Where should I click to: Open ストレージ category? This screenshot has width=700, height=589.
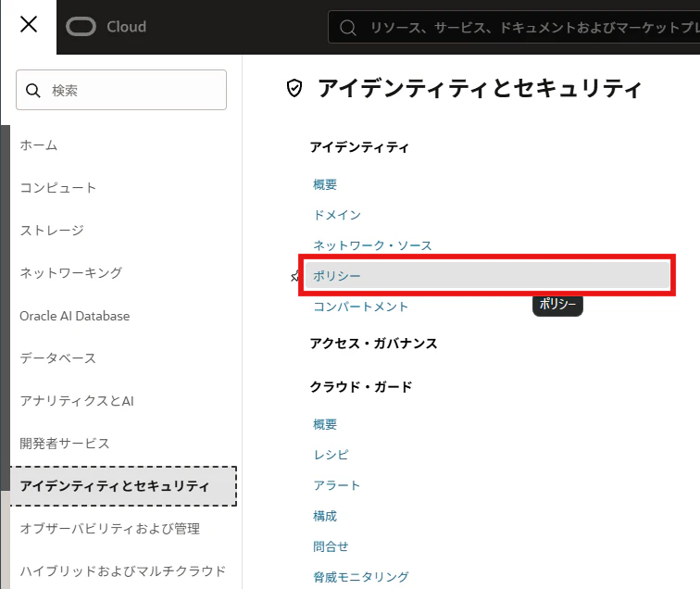coord(52,231)
